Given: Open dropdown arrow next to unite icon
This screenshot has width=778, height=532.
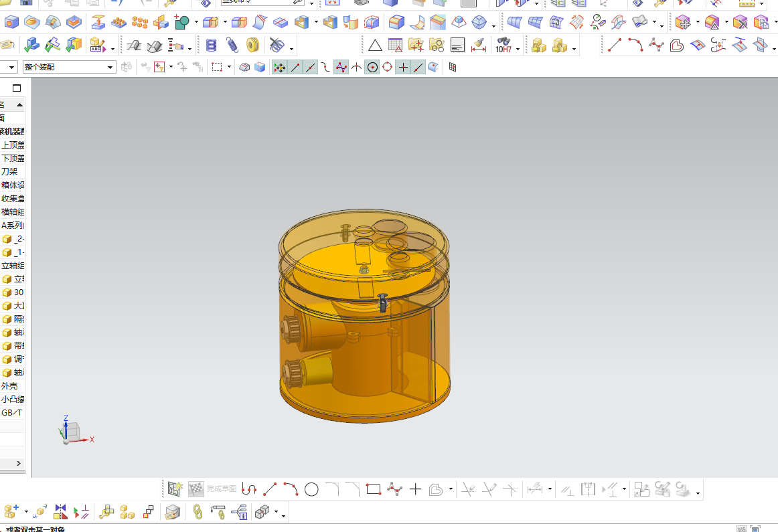Looking at the screenshot, I should coord(196,22).
